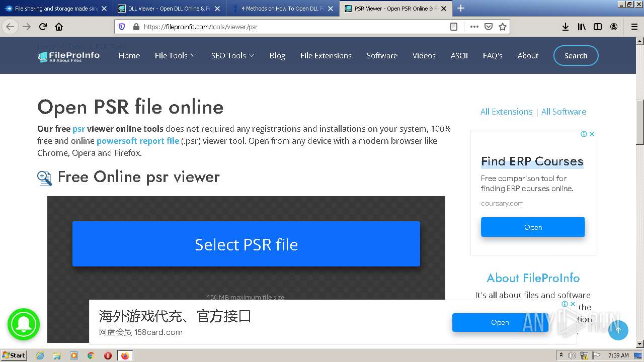This screenshot has width=644, height=362.
Task: Open Software in nav bar
Action: pyautogui.click(x=382, y=56)
